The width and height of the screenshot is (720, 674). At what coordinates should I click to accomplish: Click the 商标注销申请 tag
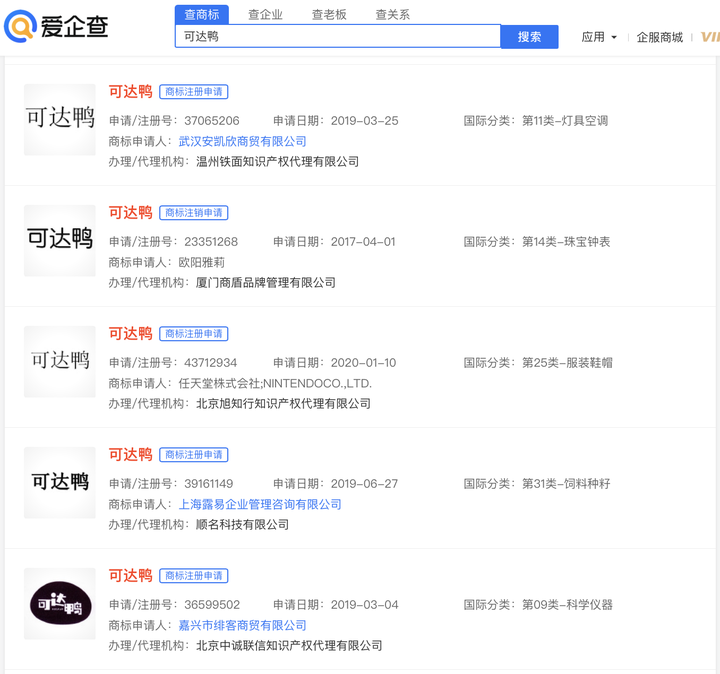coord(194,213)
